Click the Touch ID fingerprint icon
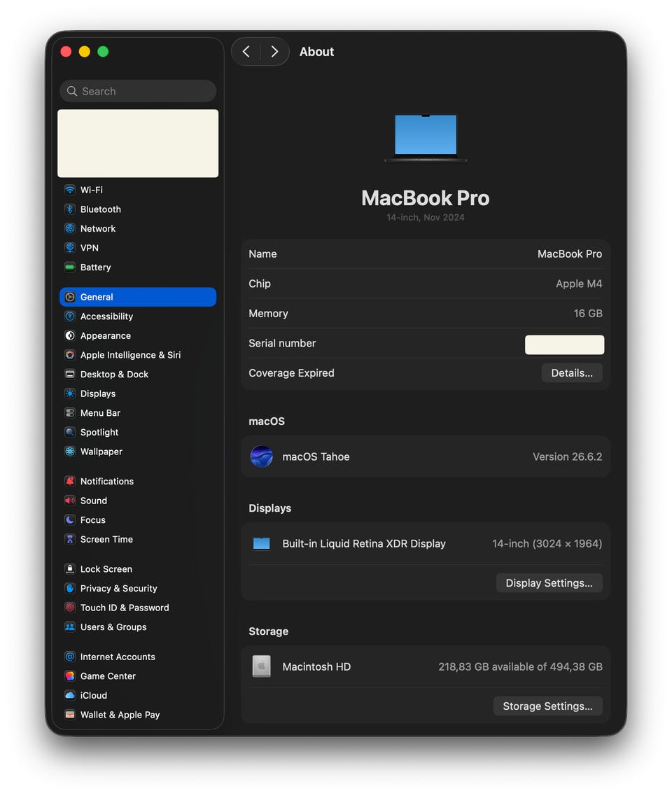 (70, 608)
